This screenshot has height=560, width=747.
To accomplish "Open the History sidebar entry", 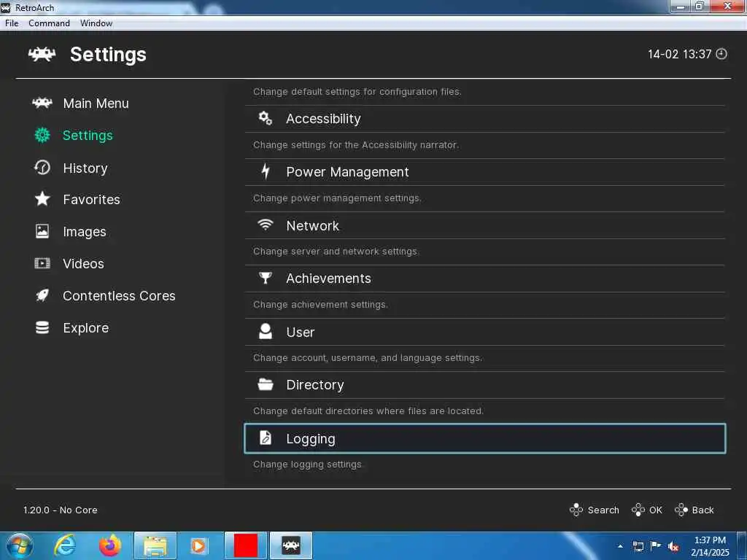I will click(x=85, y=168).
